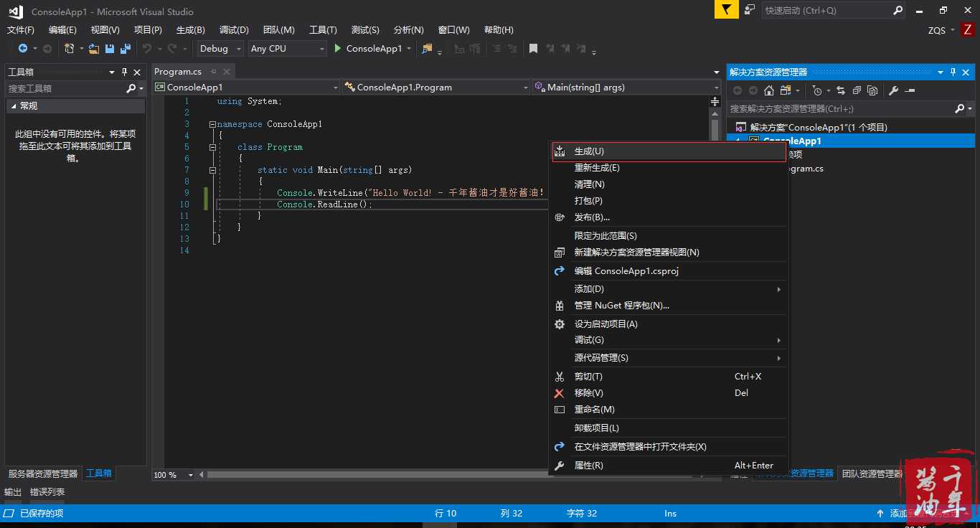Viewport: 980px width, 528px height.
Task: Open the 调试(D) menu in menu bar
Action: tap(234, 30)
